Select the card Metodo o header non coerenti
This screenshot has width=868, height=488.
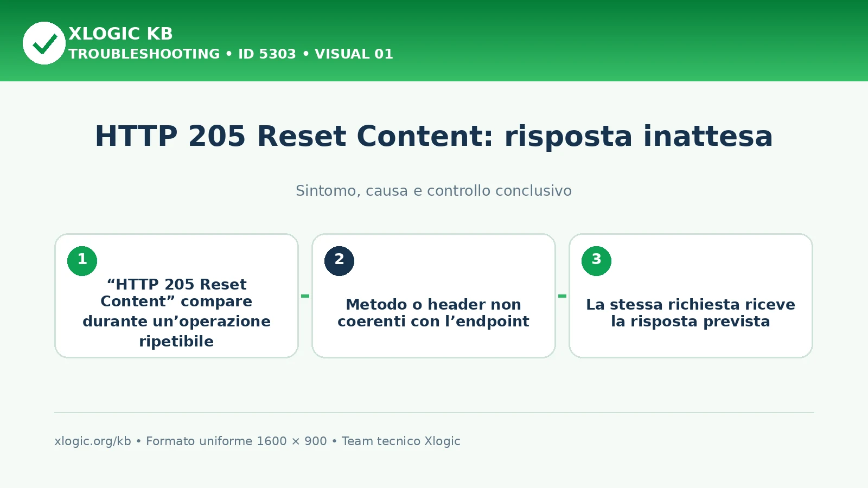(x=433, y=296)
